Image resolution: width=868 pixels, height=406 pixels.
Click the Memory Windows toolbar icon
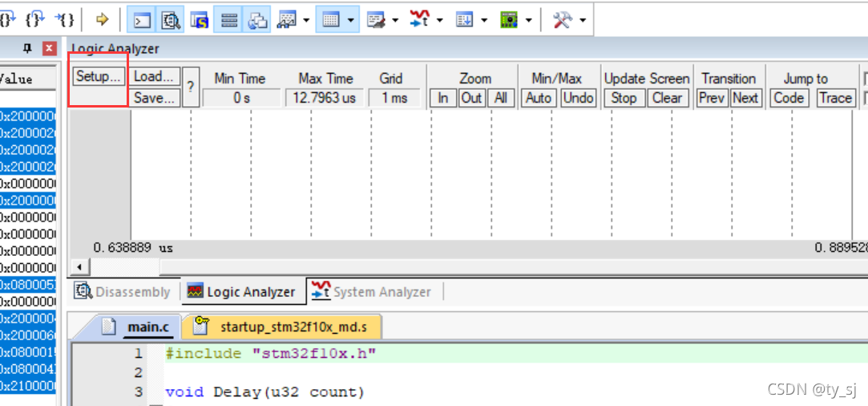coord(330,21)
